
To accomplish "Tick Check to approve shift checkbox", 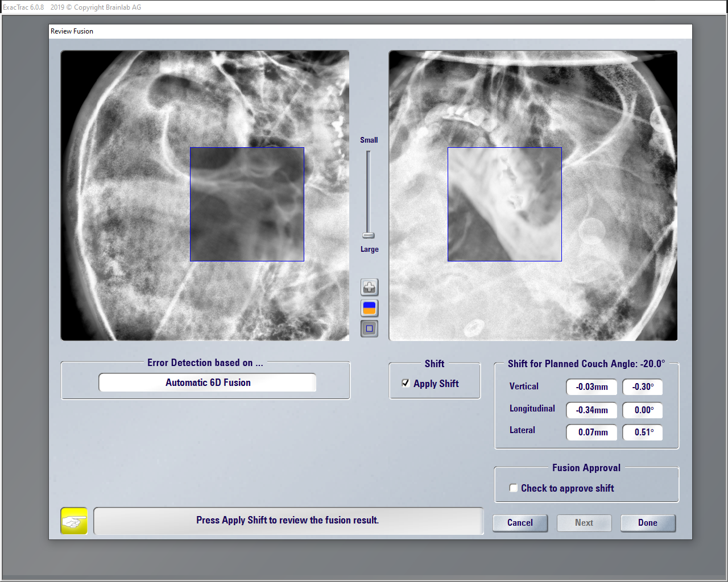I will pyautogui.click(x=514, y=488).
